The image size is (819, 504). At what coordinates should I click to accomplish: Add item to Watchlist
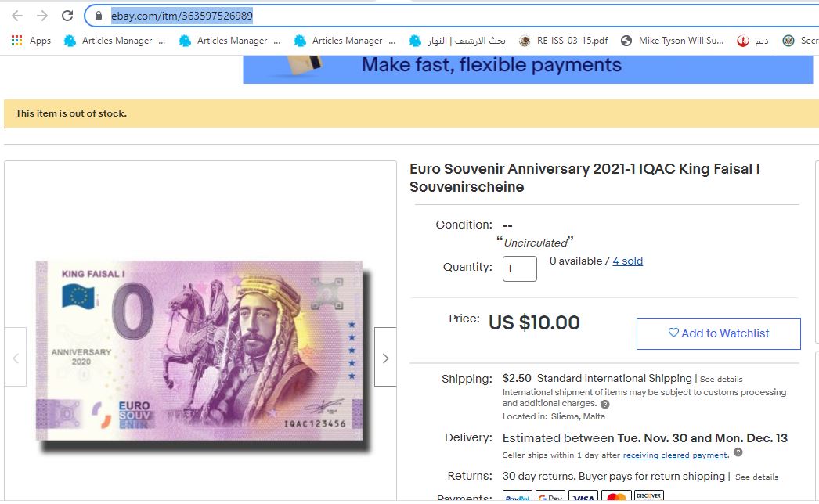(718, 333)
